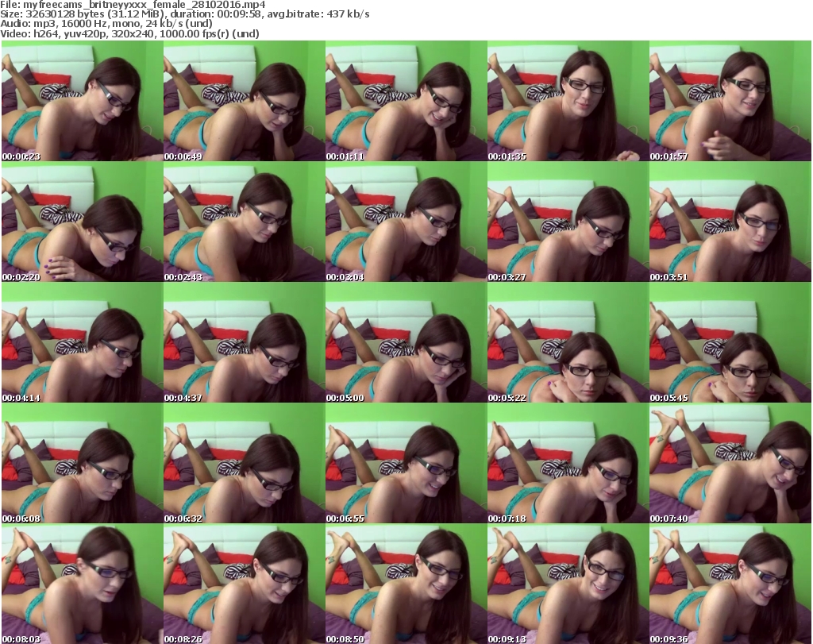Pick the 00:04:37 frame
The height and width of the screenshot is (644, 813).
245,342
